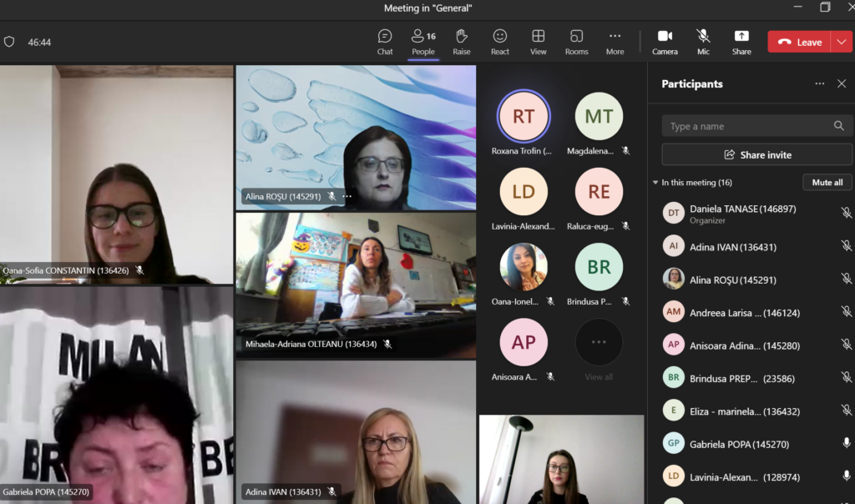This screenshot has width=855, height=504.
Task: Collapse the 'In this meeting (16)' list
Action: [x=655, y=183]
